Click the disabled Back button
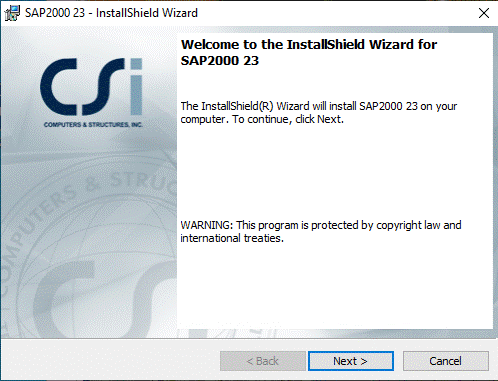Image resolution: width=498 pixels, height=381 pixels. point(263,361)
